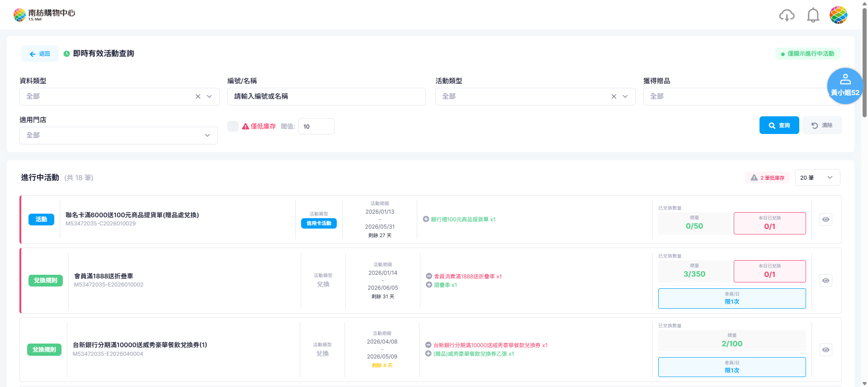Click the clock icon beside 即時有效活動查詢
This screenshot has height=387, width=868.
tap(66, 54)
